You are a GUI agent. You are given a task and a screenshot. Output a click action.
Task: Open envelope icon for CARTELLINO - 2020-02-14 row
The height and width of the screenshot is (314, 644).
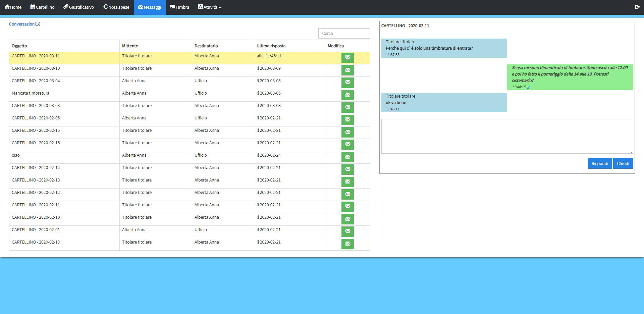pyautogui.click(x=347, y=169)
